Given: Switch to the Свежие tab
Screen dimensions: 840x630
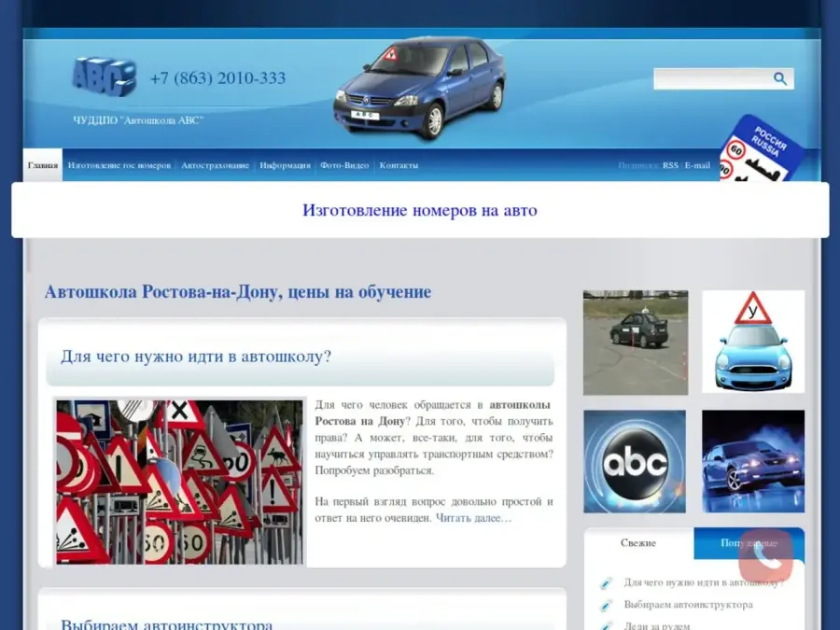Looking at the screenshot, I should pos(638,543).
